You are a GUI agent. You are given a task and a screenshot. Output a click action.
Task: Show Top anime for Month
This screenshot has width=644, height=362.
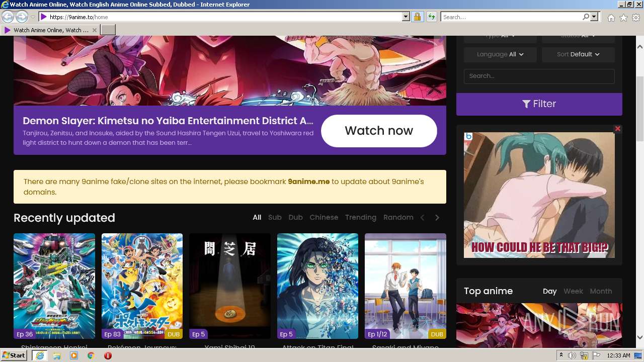[601, 291]
